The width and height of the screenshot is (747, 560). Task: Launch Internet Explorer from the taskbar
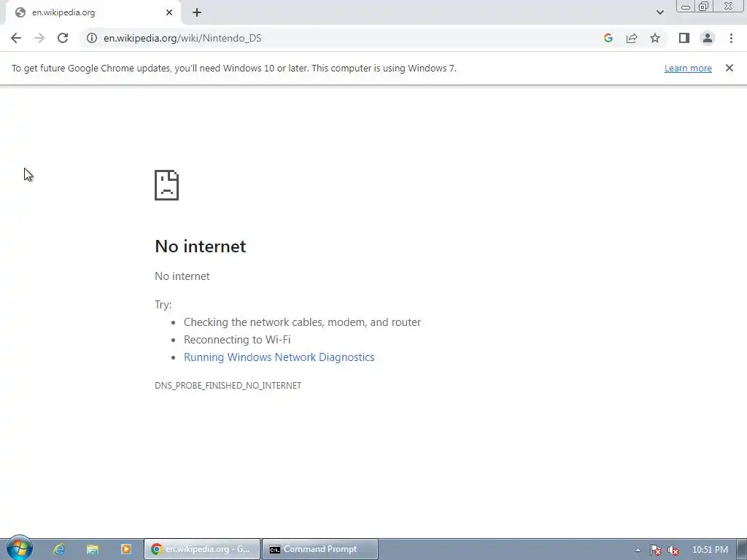coord(59,549)
